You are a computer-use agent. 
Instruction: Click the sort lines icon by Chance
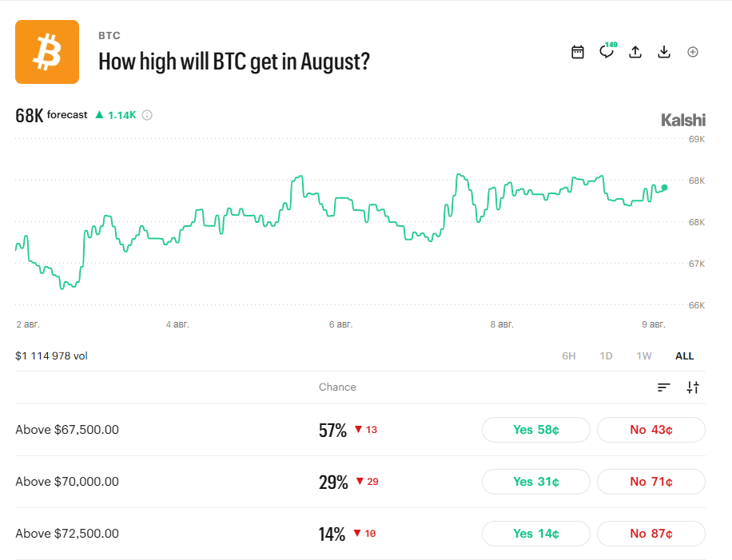click(664, 387)
